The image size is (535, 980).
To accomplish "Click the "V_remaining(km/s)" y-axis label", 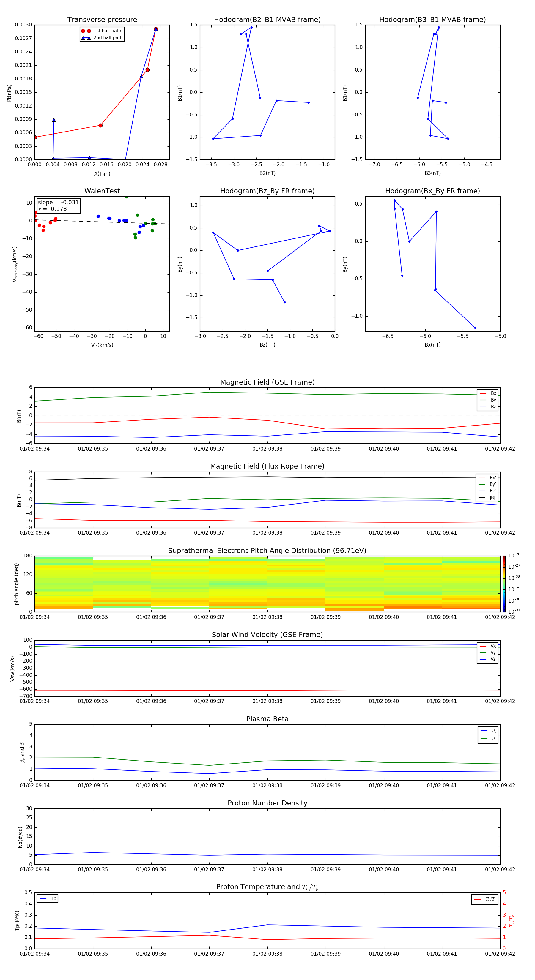I will tap(15, 264).
